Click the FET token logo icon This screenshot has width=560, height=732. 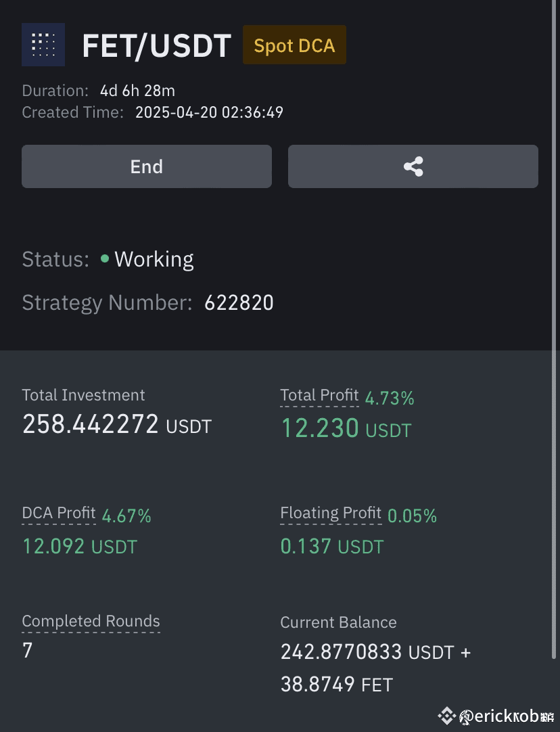click(x=43, y=45)
